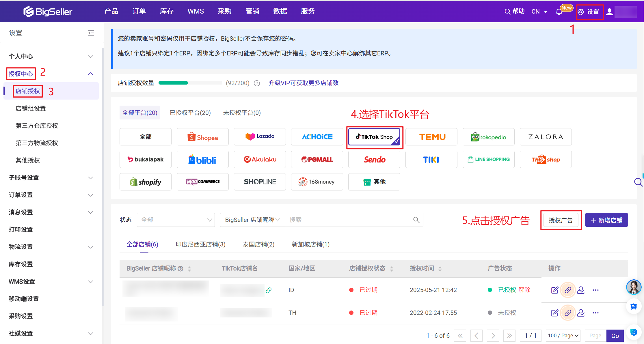The width and height of the screenshot is (644, 344).
Task: Open the 100 / Page size dropdown
Action: tap(563, 336)
